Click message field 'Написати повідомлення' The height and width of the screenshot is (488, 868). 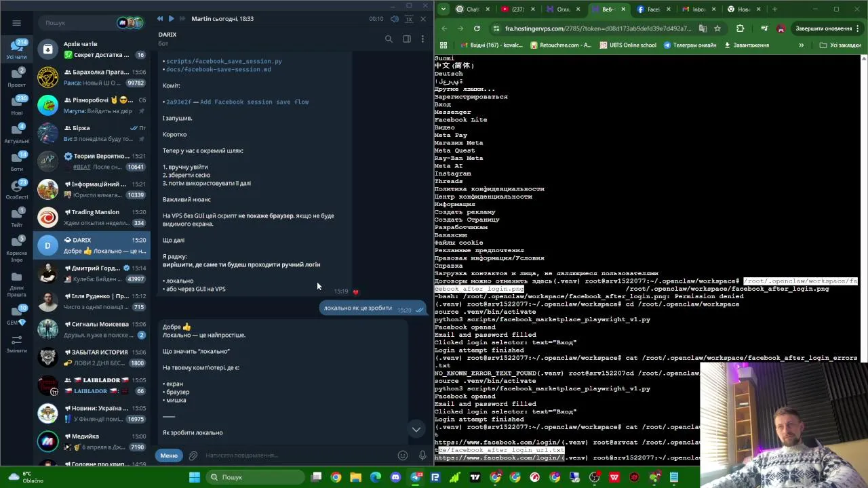pos(298,455)
